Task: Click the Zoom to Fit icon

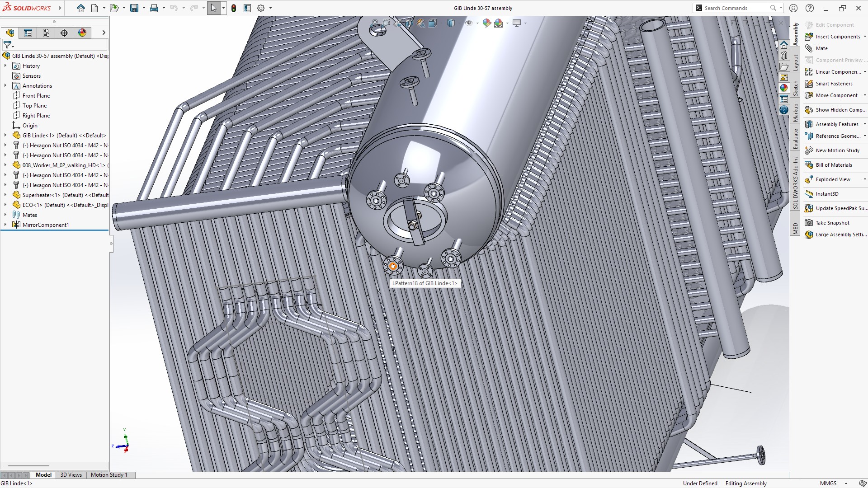Action: [374, 23]
